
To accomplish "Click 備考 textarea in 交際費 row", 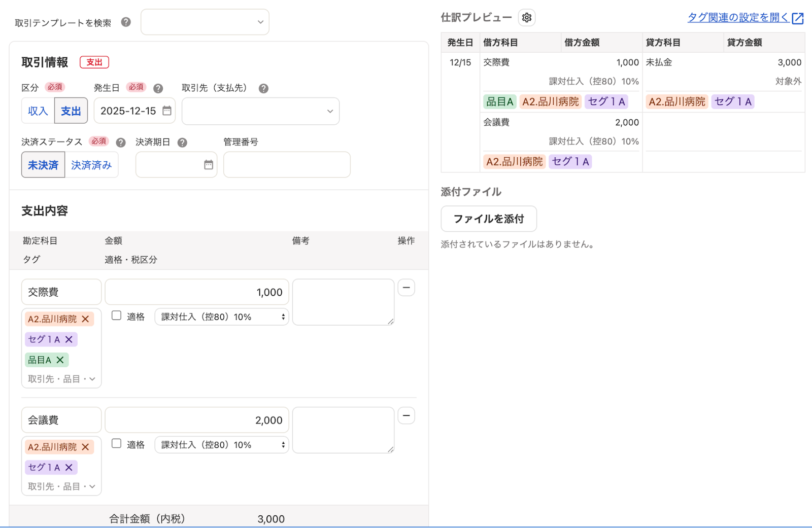I will (x=344, y=302).
